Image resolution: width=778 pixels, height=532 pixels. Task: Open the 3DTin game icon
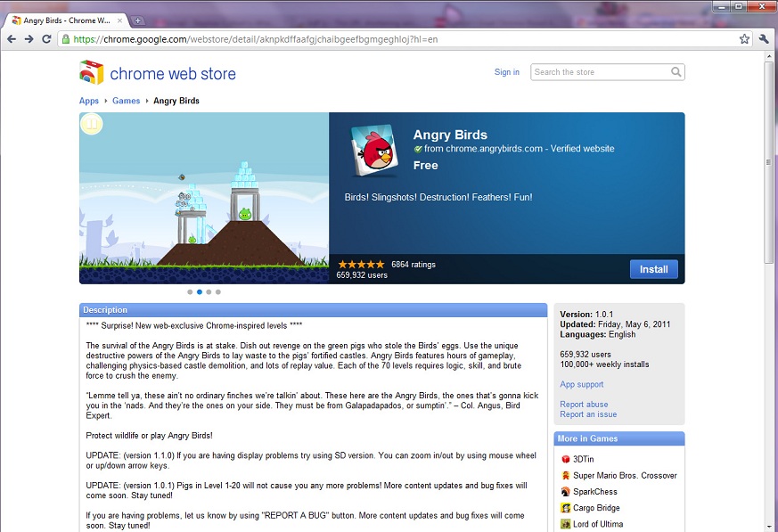coord(565,459)
